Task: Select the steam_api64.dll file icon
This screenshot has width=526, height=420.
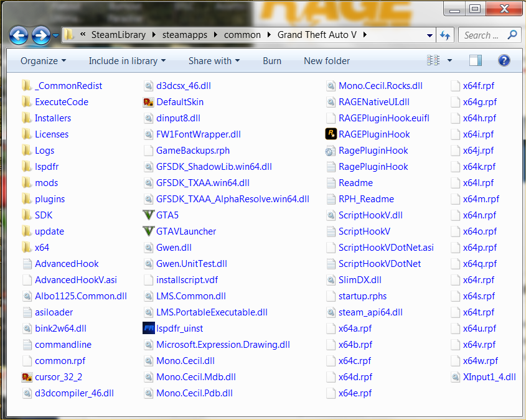Action: 331,312
